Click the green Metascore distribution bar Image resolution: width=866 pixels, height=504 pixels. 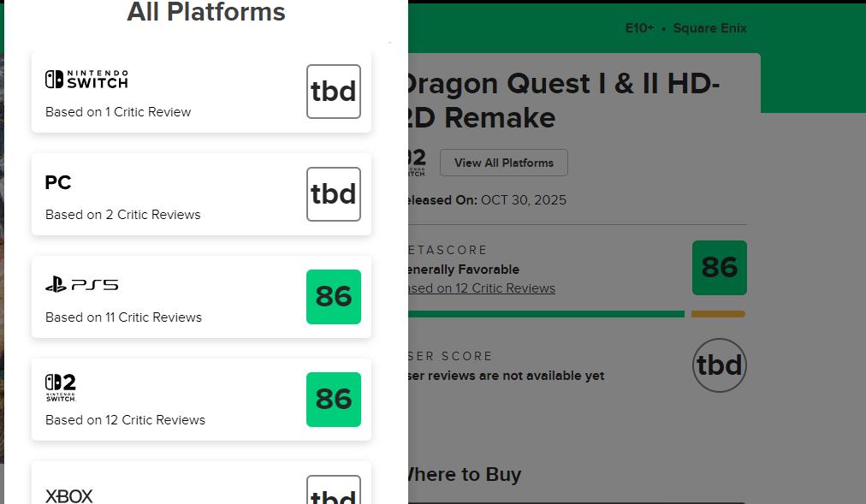pyautogui.click(x=546, y=314)
